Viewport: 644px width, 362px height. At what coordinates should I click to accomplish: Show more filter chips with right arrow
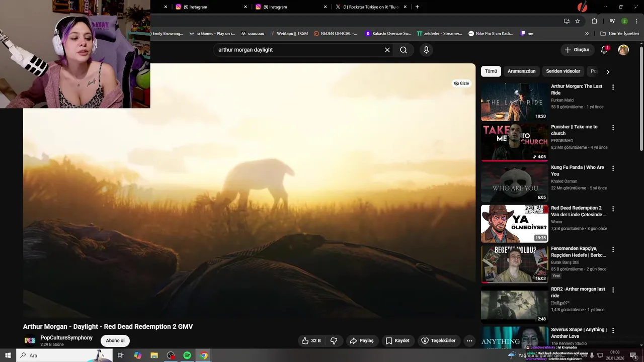(x=607, y=72)
